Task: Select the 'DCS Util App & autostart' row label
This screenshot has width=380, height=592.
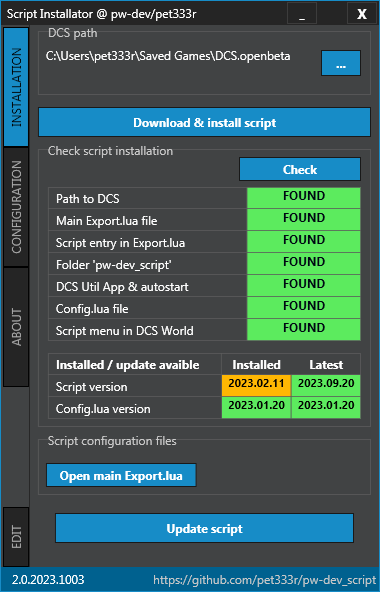Action: [x=122, y=287]
